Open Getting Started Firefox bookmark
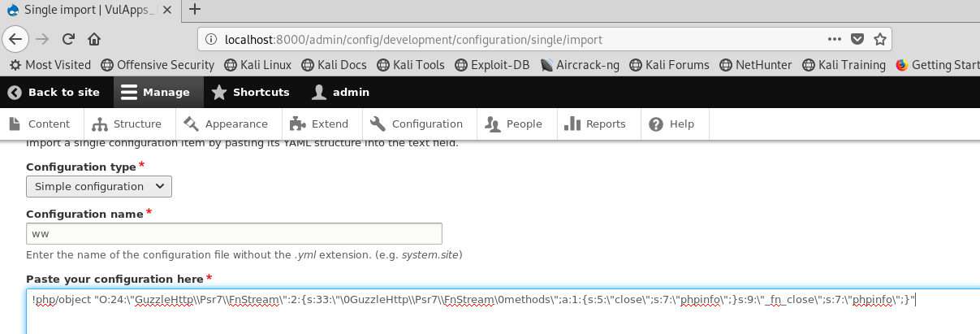 938,64
